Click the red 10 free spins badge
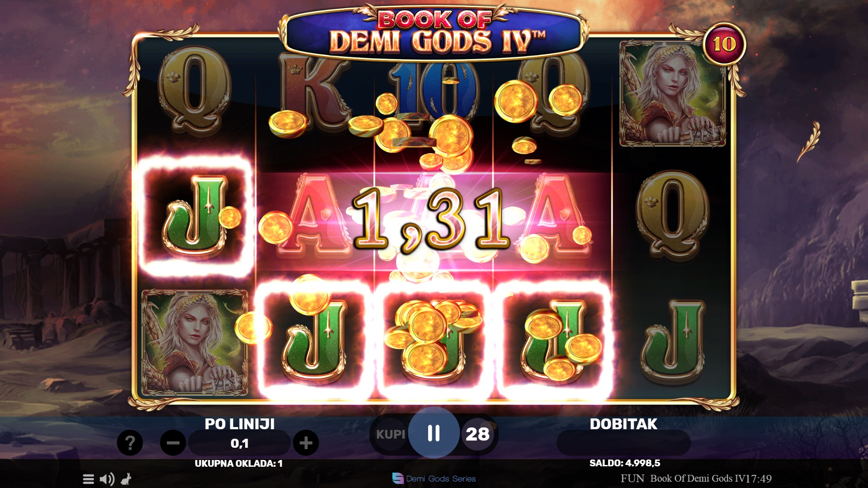This screenshot has width=868, height=488. tap(724, 44)
